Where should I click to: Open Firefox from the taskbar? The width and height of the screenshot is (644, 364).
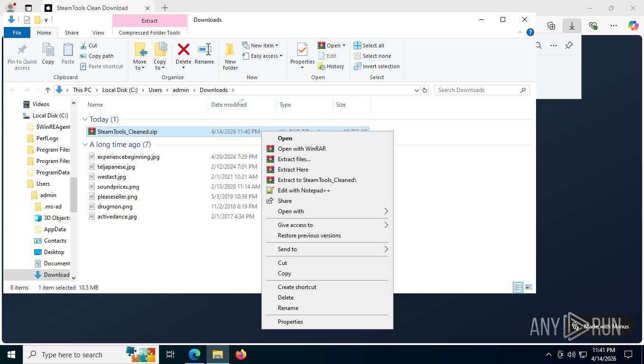click(241, 355)
